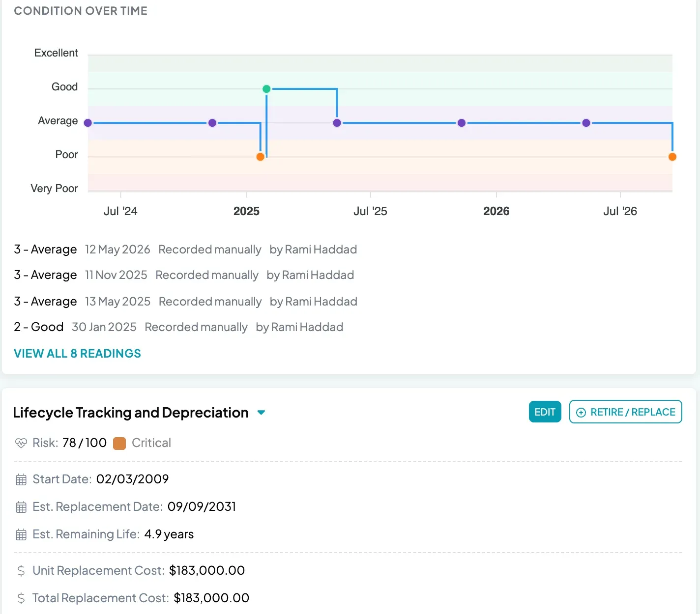700x614 pixels.
Task: Click the orange Critical risk color swatch
Action: [119, 444]
